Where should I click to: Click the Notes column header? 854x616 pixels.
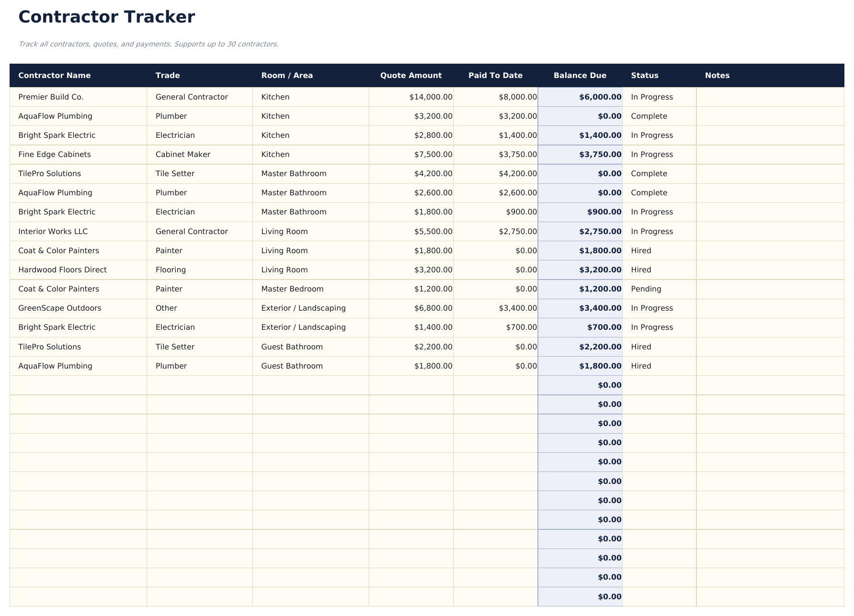pos(717,75)
